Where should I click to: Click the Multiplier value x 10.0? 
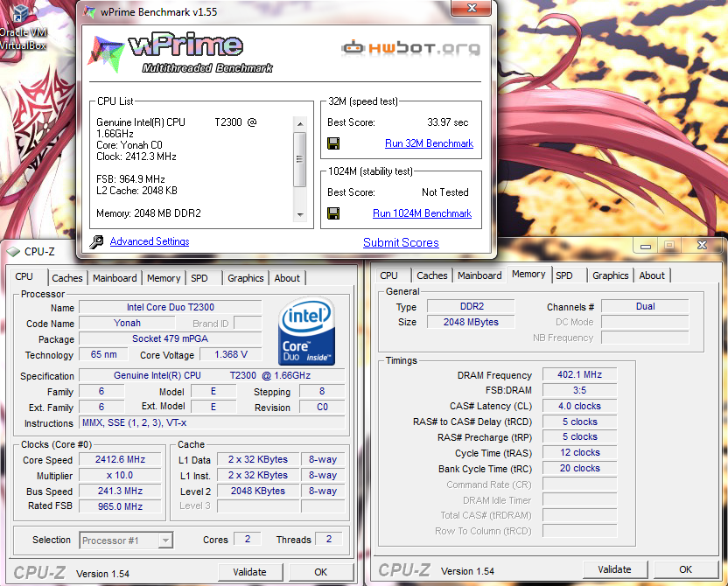click(120, 475)
